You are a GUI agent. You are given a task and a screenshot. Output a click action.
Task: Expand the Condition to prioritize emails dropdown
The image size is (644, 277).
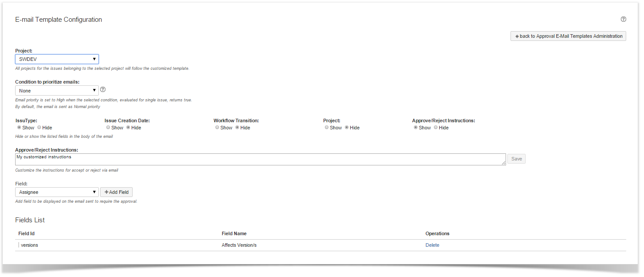pos(57,91)
